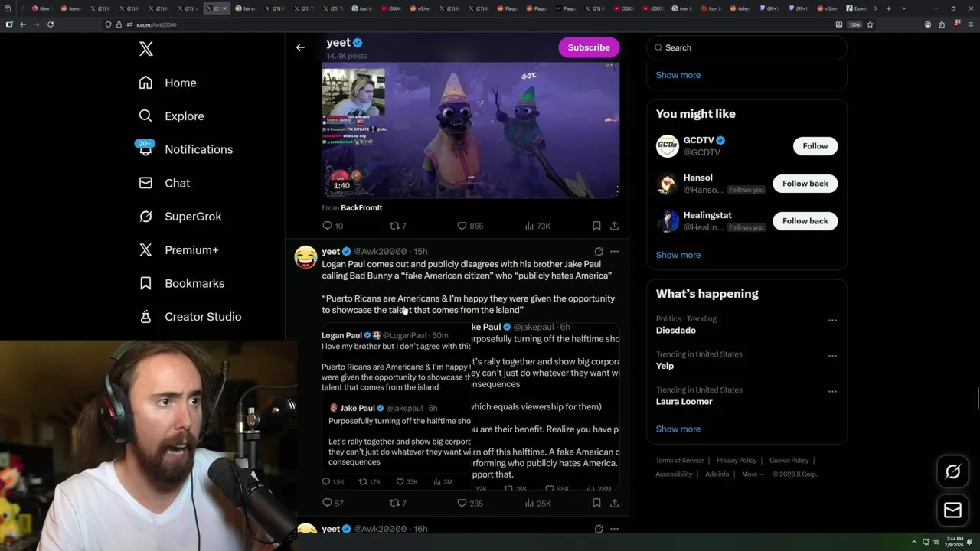This screenshot has height=551, width=980.
Task: Repost the post with 235 likes
Action: point(398,503)
